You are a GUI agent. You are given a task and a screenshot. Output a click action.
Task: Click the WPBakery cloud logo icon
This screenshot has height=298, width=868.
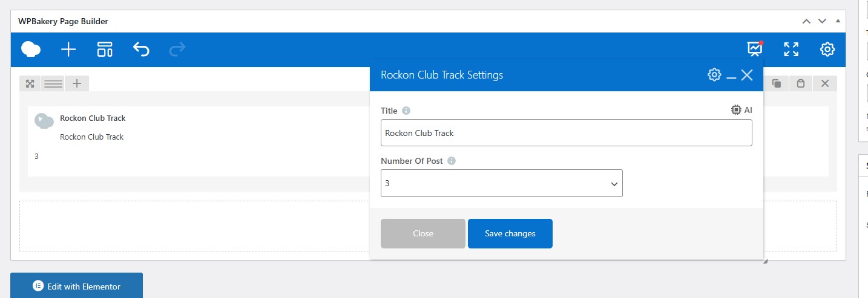(x=31, y=50)
